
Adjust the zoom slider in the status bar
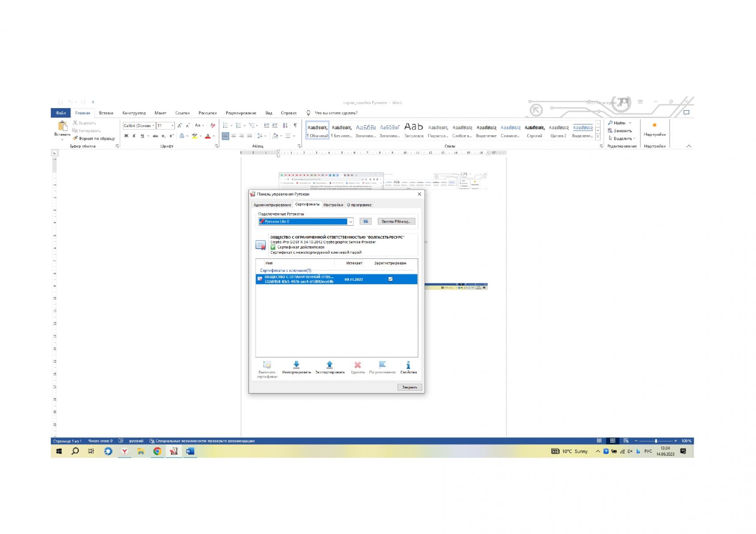[x=656, y=441]
